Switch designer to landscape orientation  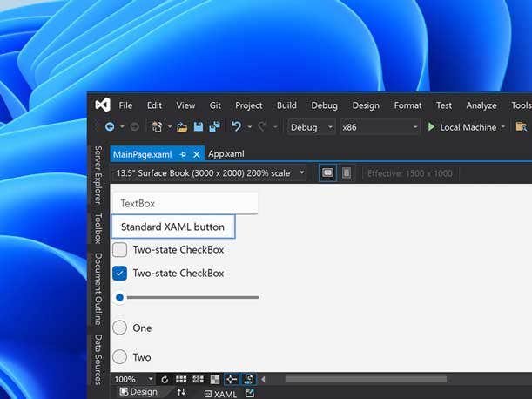point(328,172)
